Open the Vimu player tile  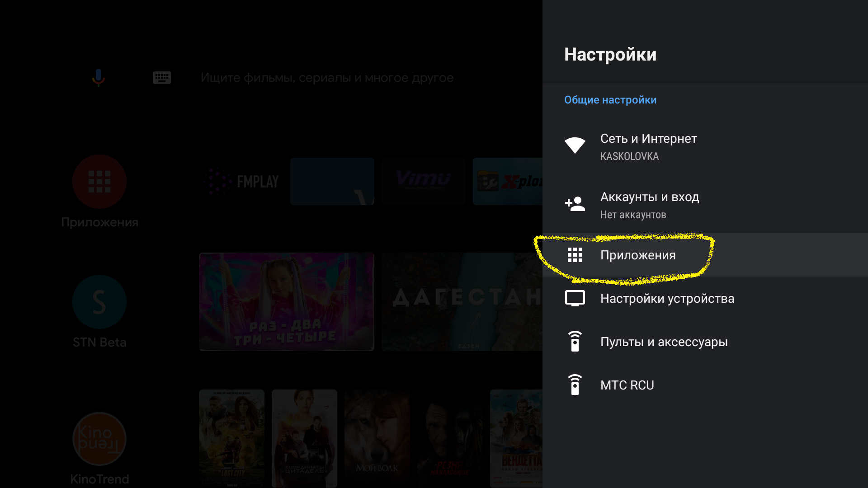pyautogui.click(x=423, y=182)
